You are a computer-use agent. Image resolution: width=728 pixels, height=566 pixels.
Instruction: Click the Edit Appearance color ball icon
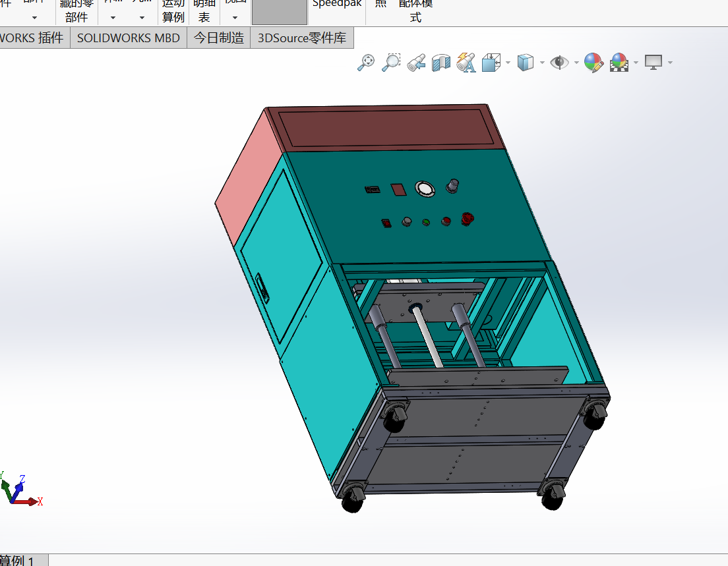pyautogui.click(x=593, y=63)
